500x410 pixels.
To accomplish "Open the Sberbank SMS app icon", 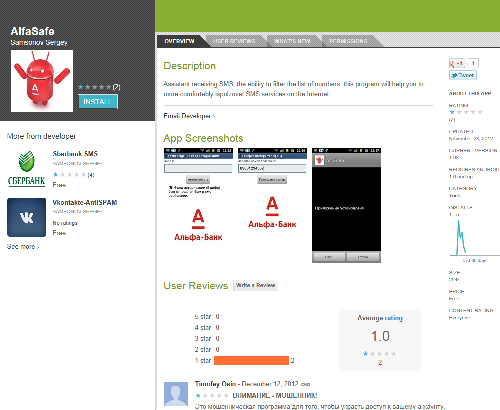I will 26,168.
